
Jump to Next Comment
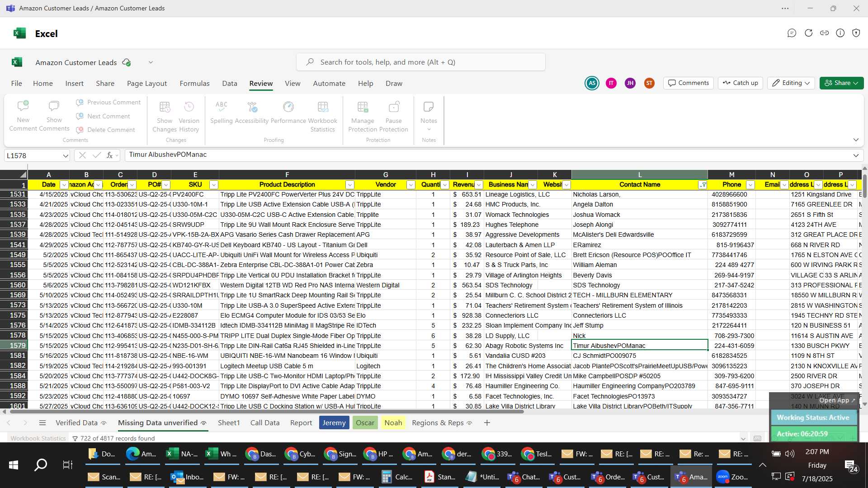(x=103, y=116)
